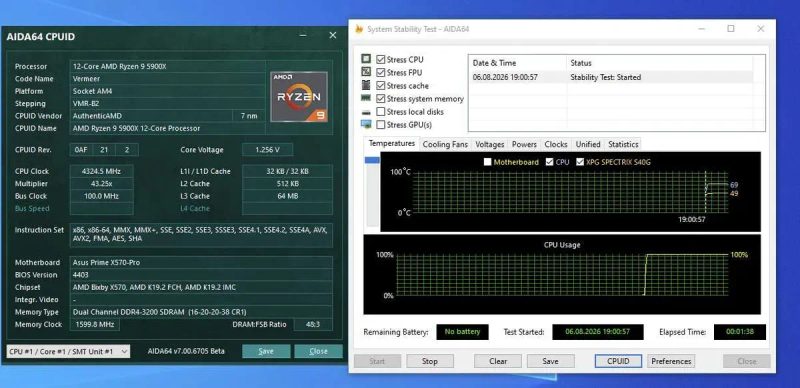The image size is (800, 388).
Task: Click the 19:00:57 time marker on temperature graph
Action: tap(692, 219)
